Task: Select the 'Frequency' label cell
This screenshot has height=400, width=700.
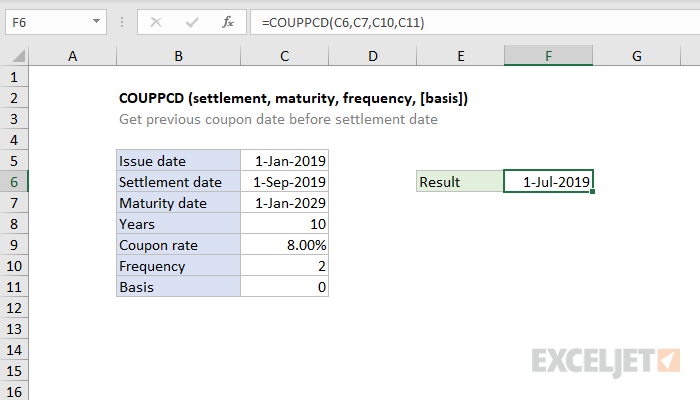Action: tap(178, 266)
